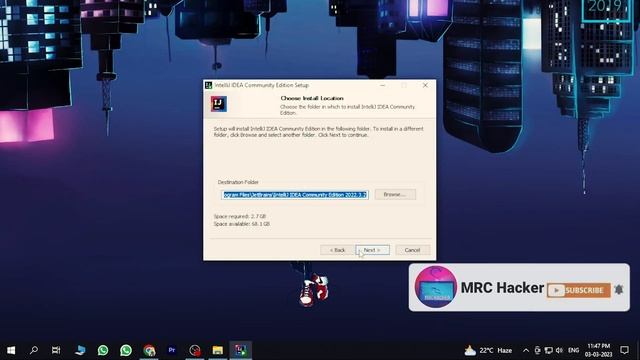
Task: Open the clock and date flyout
Action: tap(598, 350)
